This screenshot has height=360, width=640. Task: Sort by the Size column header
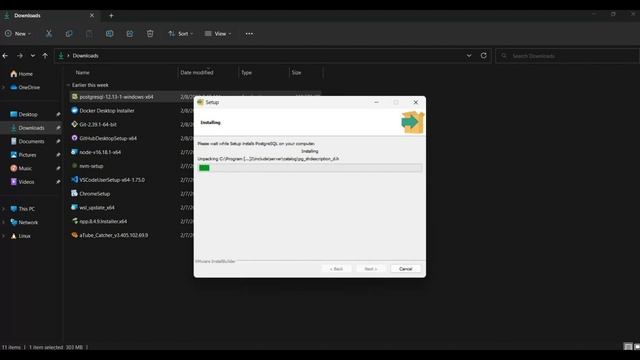(x=296, y=72)
